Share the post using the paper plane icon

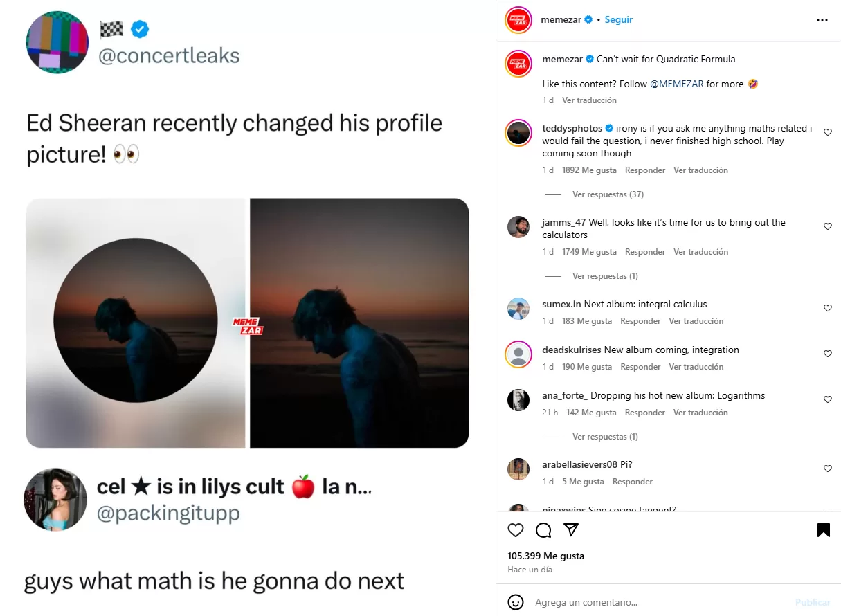tap(571, 529)
